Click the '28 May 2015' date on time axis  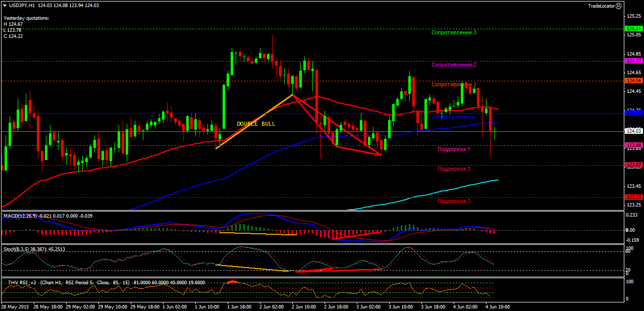[x=16, y=307]
